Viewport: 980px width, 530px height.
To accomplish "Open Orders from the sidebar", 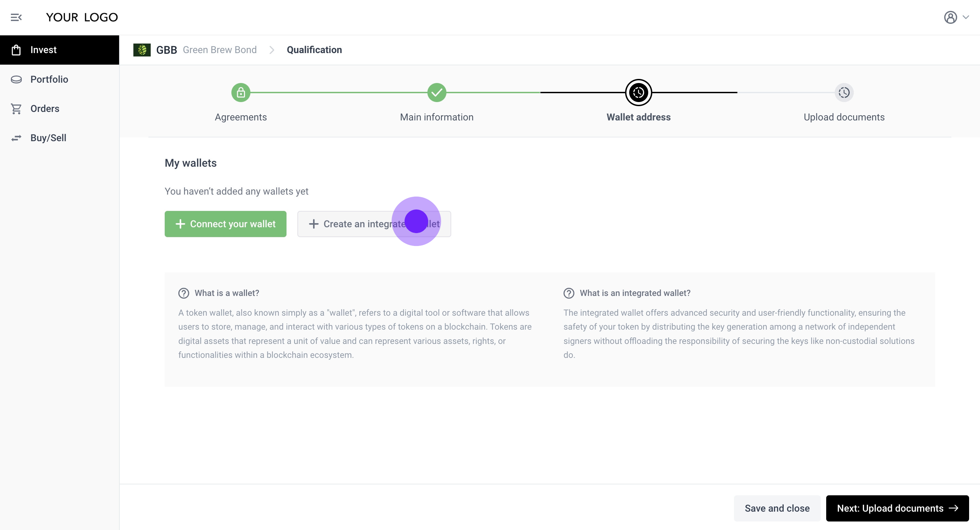I will coord(45,109).
